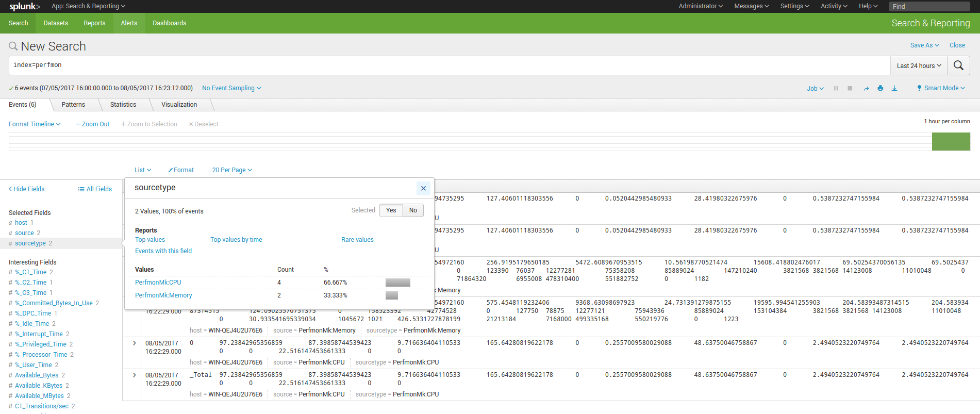Switch to the Statistics tab
Image resolution: width=980 pixels, height=414 pixels.
coord(123,105)
